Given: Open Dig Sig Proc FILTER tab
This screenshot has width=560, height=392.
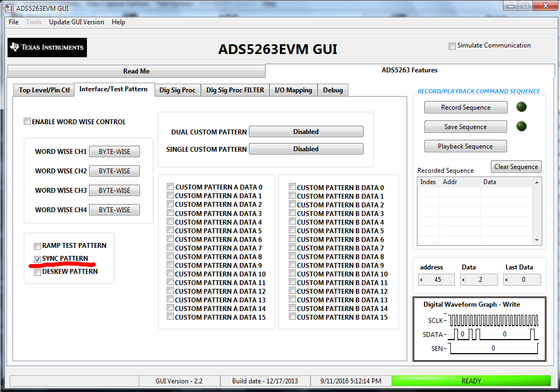Looking at the screenshot, I should pos(235,90).
